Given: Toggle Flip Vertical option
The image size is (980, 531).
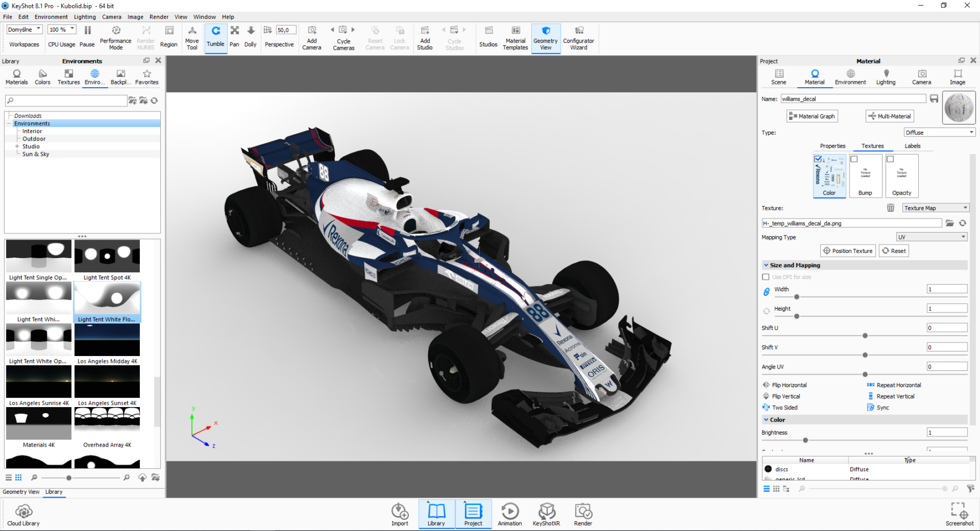Looking at the screenshot, I should click(782, 396).
